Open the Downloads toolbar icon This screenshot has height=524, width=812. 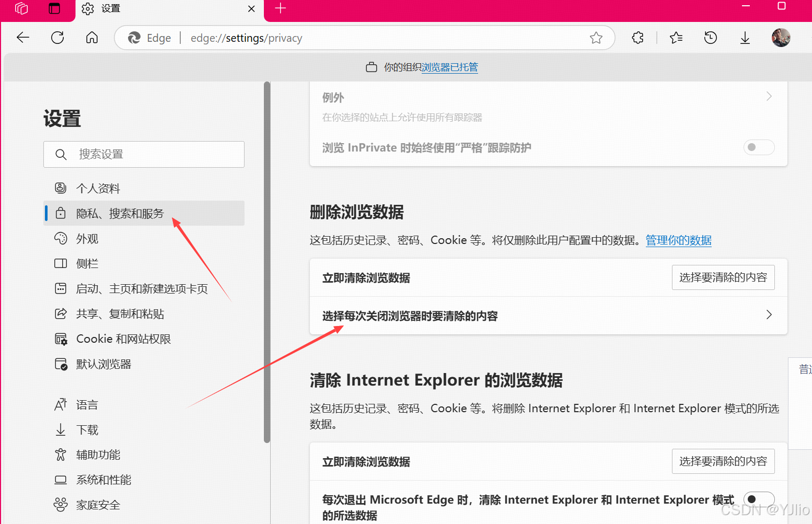745,38
